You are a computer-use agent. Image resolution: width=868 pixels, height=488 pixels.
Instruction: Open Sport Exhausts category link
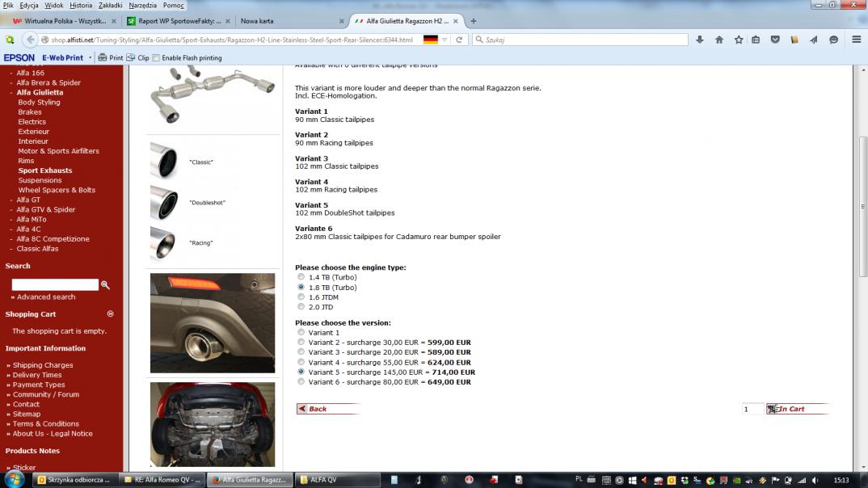coord(44,170)
